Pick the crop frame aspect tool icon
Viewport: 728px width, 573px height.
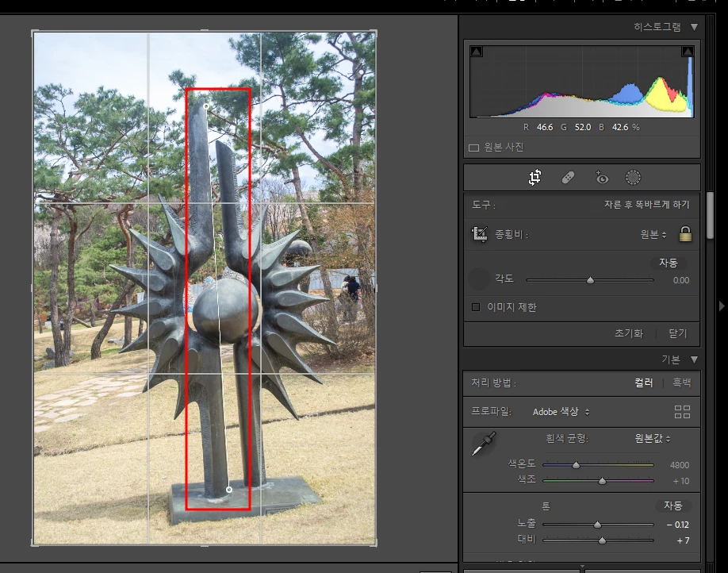[x=480, y=234]
